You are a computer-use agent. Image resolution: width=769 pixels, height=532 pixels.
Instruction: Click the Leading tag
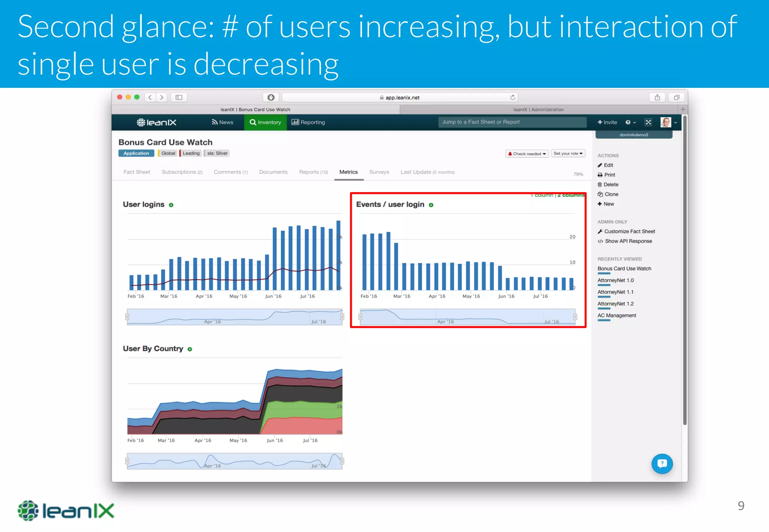point(190,153)
